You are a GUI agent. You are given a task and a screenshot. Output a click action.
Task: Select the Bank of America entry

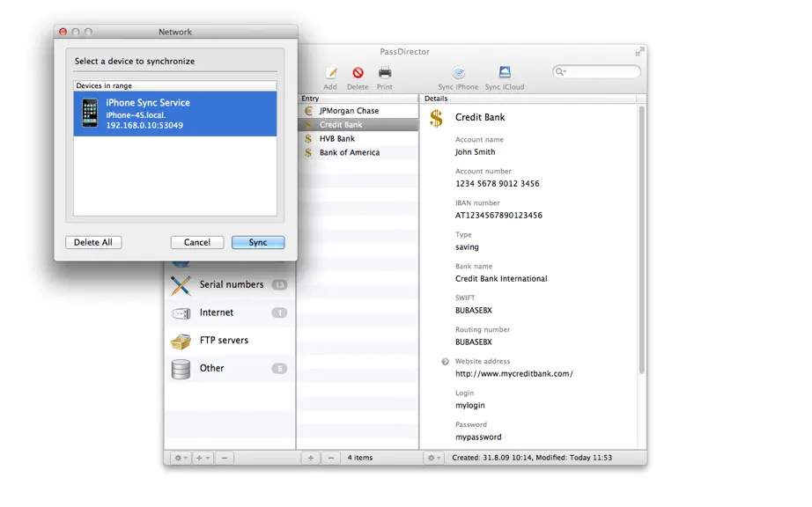pyautogui.click(x=358, y=152)
